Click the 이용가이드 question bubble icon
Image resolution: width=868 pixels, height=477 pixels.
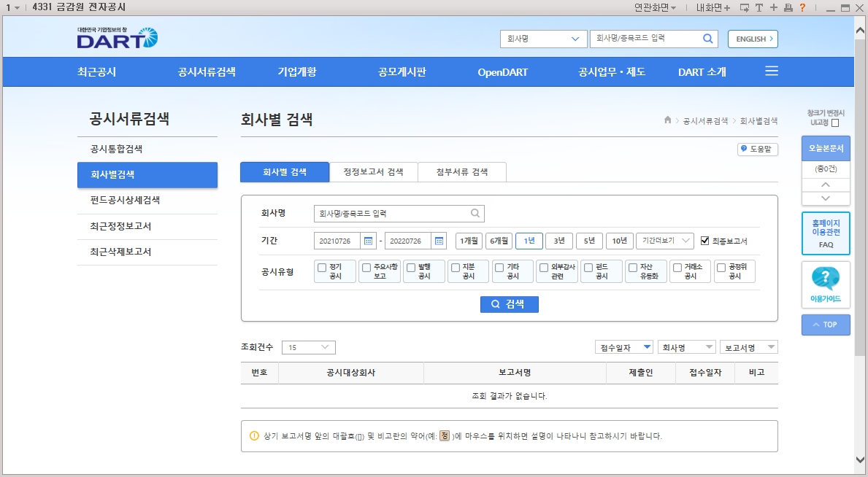826,279
